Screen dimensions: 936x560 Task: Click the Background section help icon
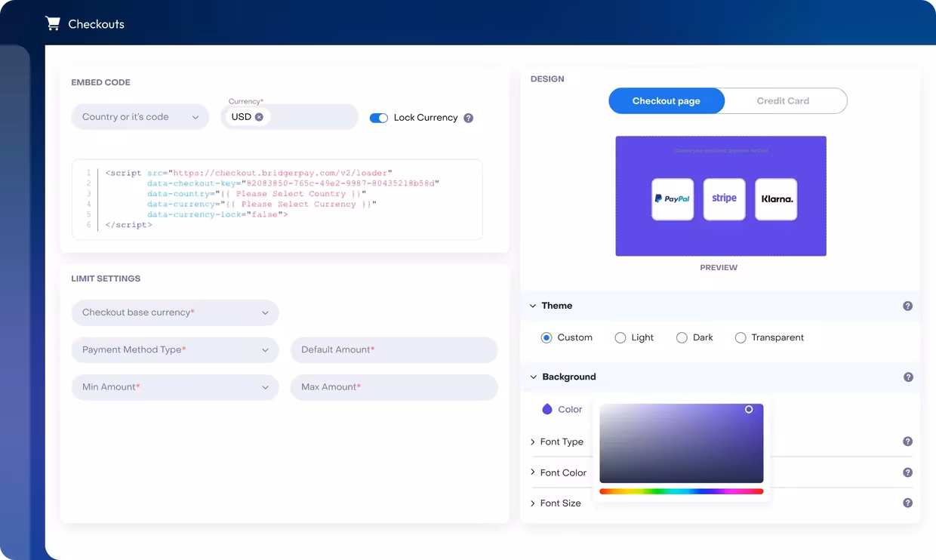tap(908, 377)
